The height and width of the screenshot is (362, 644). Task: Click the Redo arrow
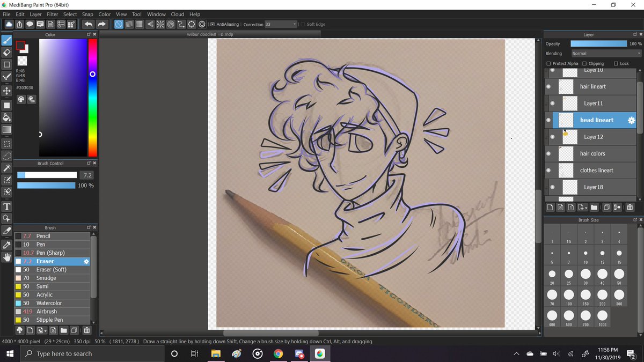102,24
